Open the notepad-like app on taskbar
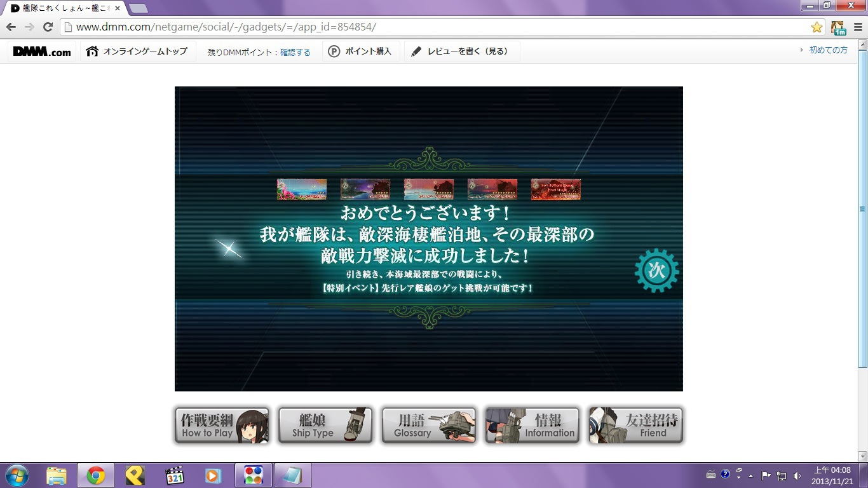Screen dimensions: 868x488 [293, 475]
